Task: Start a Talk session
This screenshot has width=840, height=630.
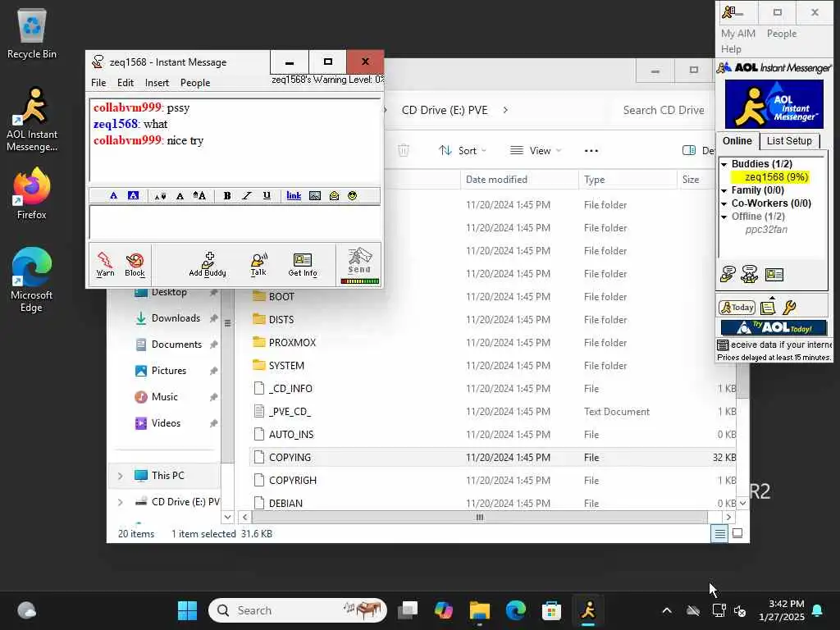Action: (258, 264)
